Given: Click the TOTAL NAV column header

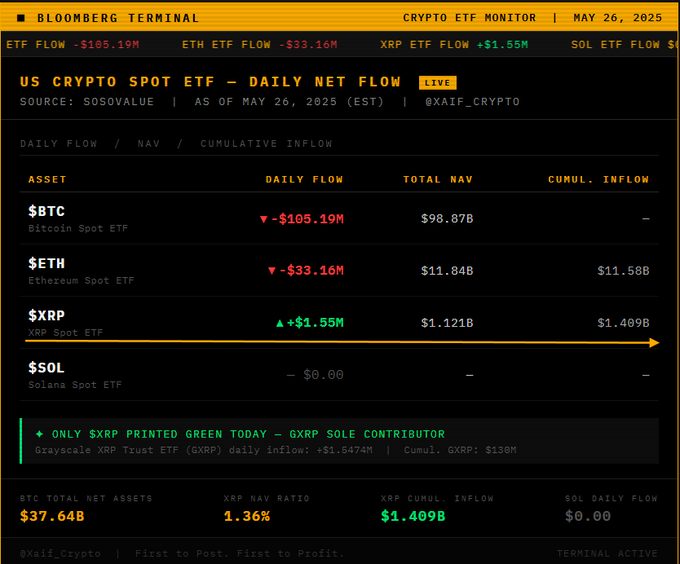Looking at the screenshot, I should (438, 179).
